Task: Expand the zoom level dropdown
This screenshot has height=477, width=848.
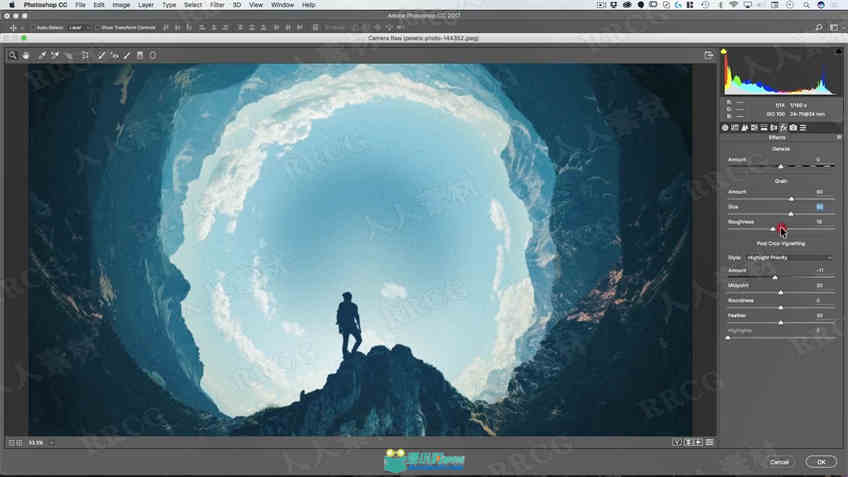Action: coord(52,443)
